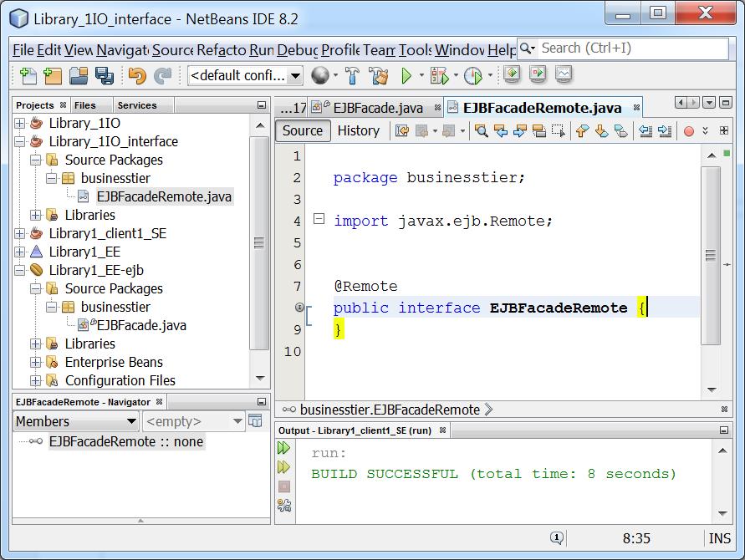Collapse the import code fold
Screen dimensions: 745x560
[319, 219]
